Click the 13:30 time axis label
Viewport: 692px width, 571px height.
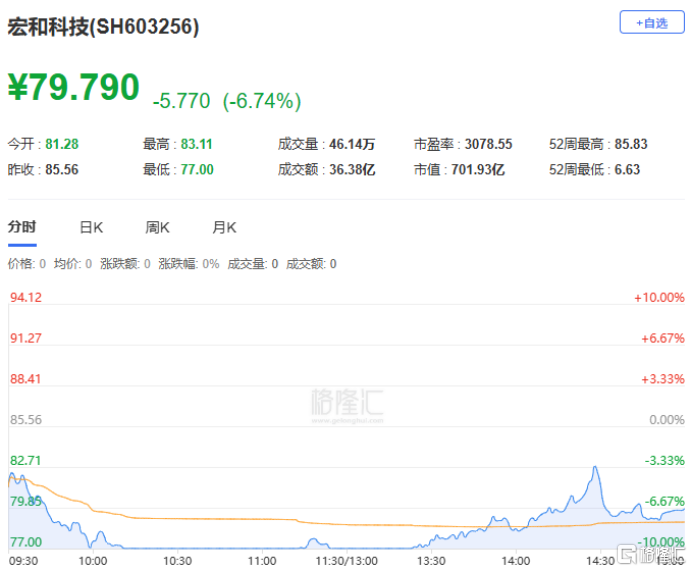tap(431, 561)
